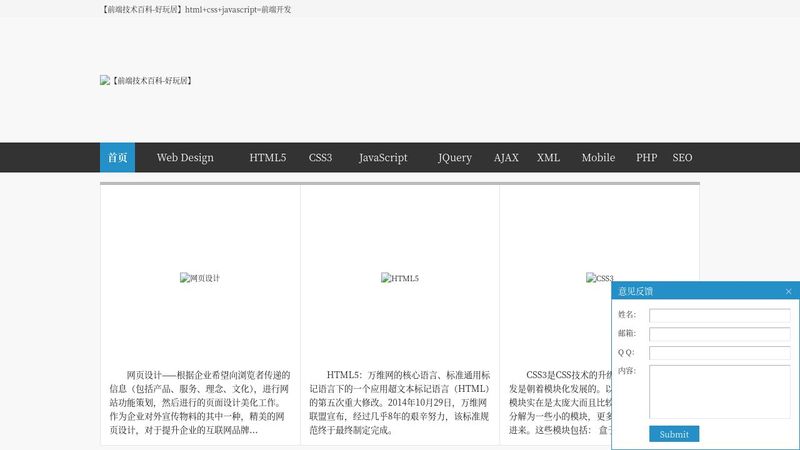Open the CSS3 article thumbnail image
Viewport: 800px width, 450px height.
pyautogui.click(x=599, y=278)
